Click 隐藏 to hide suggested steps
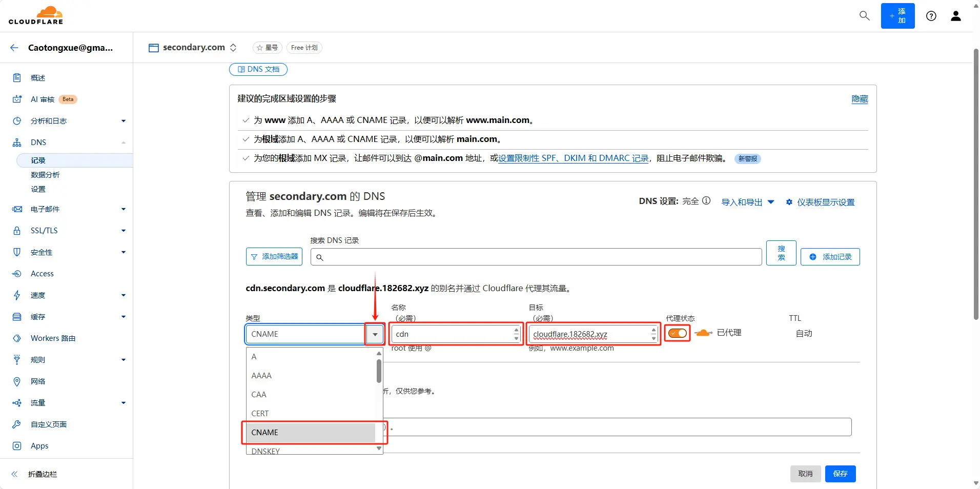This screenshot has width=980, height=489. click(x=860, y=99)
